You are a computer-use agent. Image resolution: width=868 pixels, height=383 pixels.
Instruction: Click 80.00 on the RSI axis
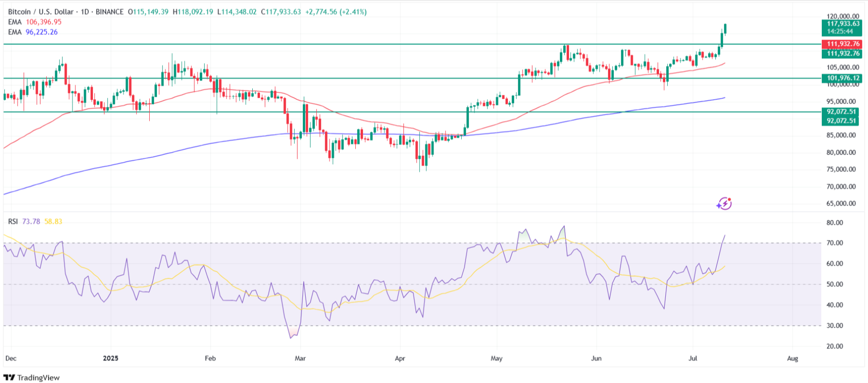point(835,223)
